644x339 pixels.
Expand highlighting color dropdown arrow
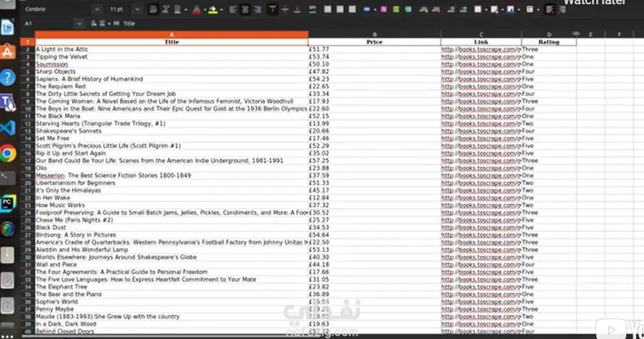click(x=221, y=9)
